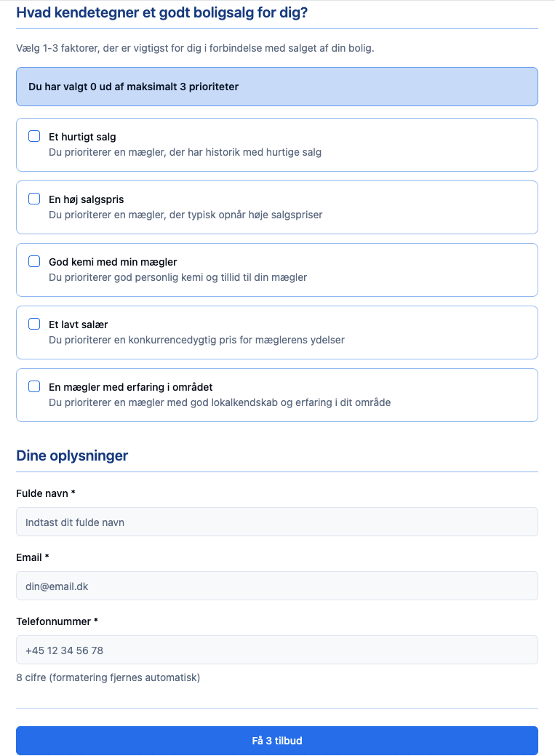This screenshot has width=555, height=756.
Task: Check the 'Et hurtigt salg' checkbox
Action: (x=34, y=137)
